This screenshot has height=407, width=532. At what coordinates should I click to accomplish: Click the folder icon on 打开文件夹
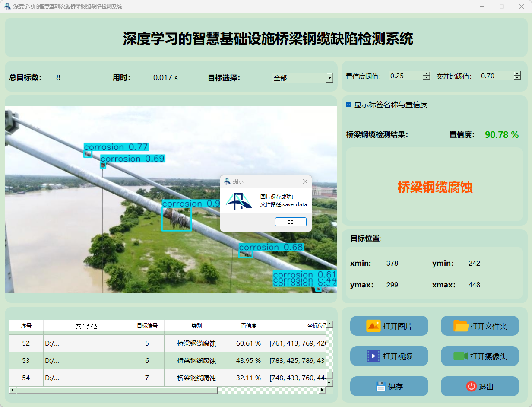pyautogui.click(x=461, y=326)
